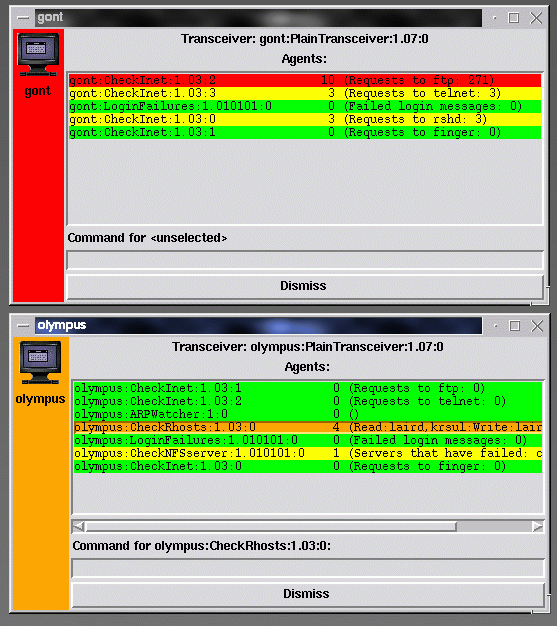Select gont LoginFailures agent row

pyautogui.click(x=305, y=106)
